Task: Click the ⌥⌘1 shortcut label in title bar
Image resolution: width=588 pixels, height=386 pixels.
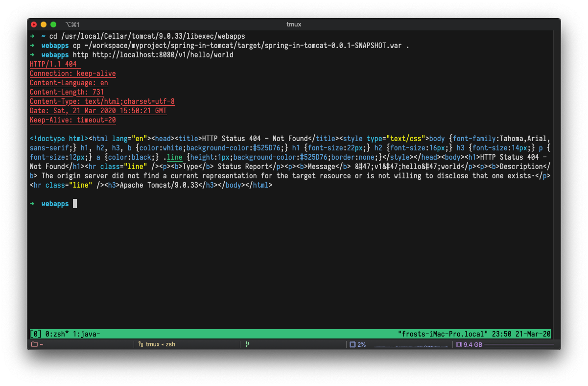Action: (x=72, y=24)
